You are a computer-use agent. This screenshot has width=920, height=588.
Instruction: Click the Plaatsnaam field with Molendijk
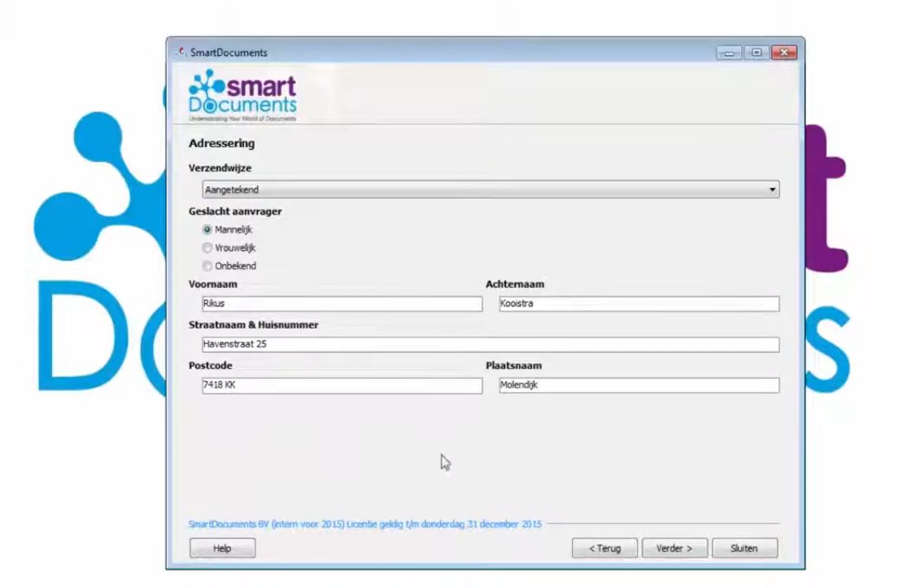[639, 385]
